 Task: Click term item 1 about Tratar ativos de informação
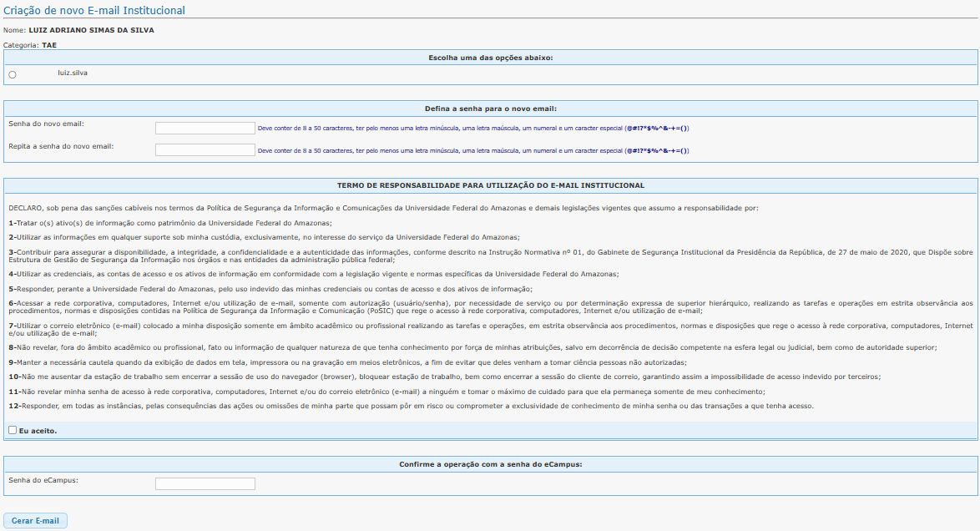(x=170, y=223)
